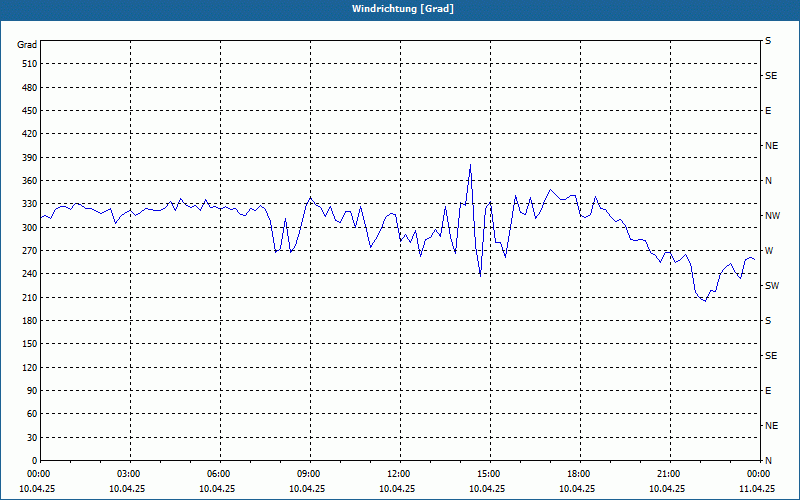Click the 450 y-axis tick label
The width and height of the screenshot is (800, 500).
tap(29, 111)
